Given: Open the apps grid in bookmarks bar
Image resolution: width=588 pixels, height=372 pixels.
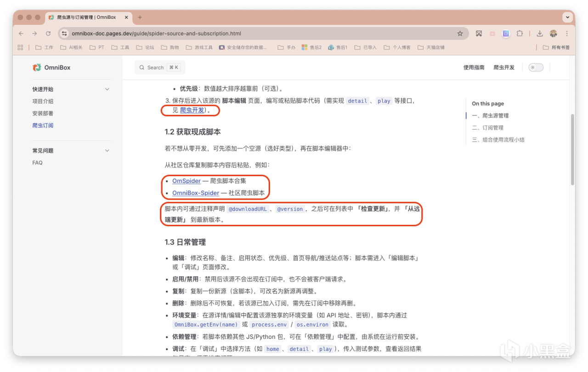Looking at the screenshot, I should (20, 47).
